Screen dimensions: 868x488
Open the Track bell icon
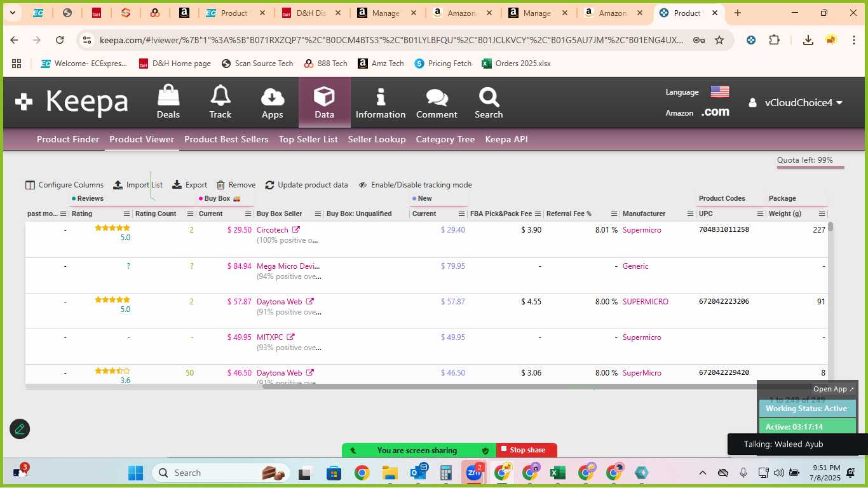tap(220, 102)
